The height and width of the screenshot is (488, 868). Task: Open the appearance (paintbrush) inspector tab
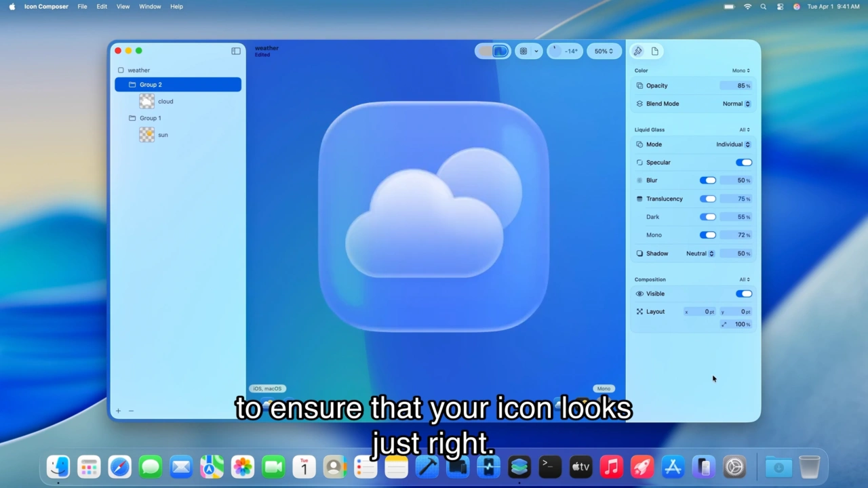click(637, 51)
